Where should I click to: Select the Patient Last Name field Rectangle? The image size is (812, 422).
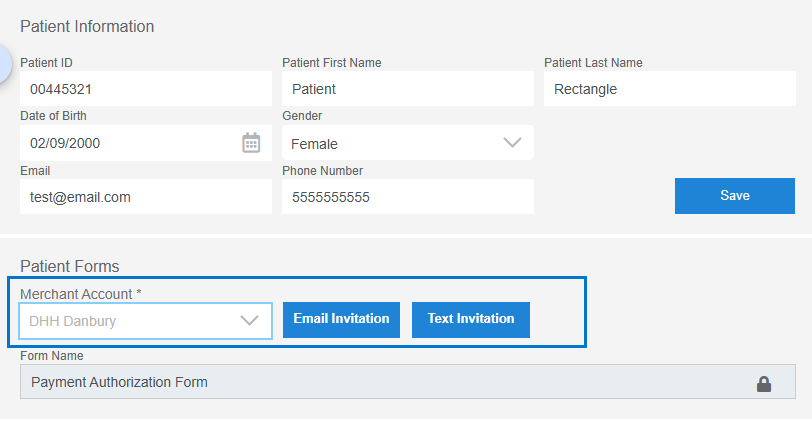(670, 89)
